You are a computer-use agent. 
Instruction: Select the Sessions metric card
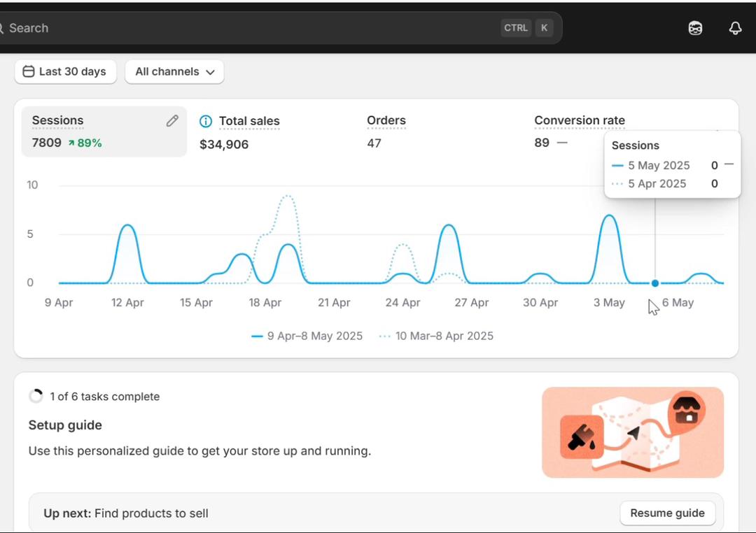[104, 132]
